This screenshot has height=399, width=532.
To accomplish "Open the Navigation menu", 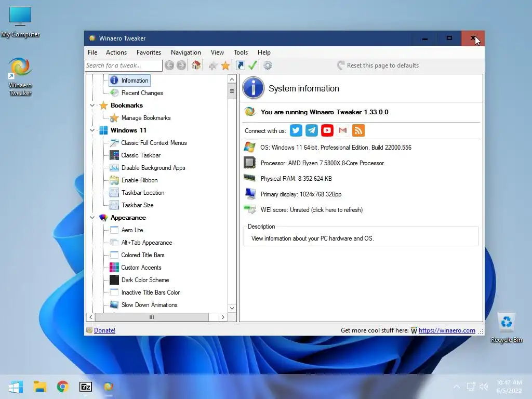I will tap(186, 52).
